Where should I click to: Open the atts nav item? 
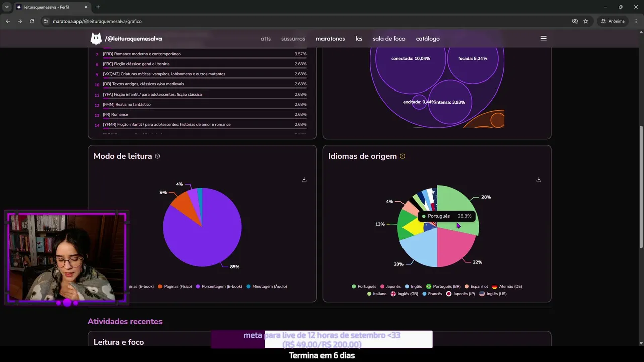click(266, 39)
